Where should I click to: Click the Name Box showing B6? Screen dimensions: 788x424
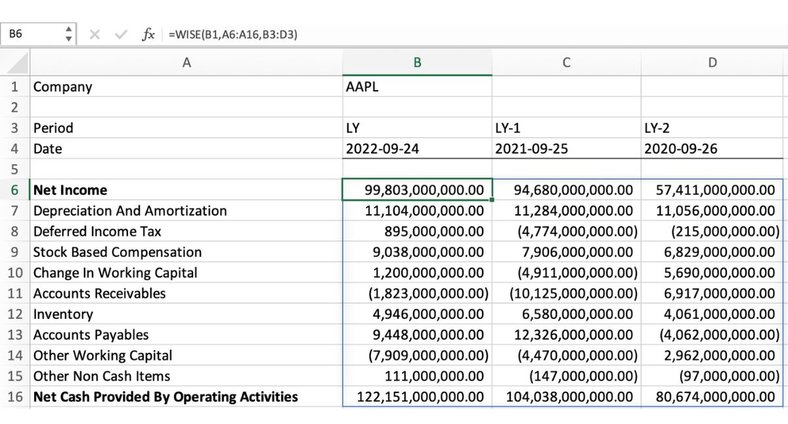tap(30, 34)
